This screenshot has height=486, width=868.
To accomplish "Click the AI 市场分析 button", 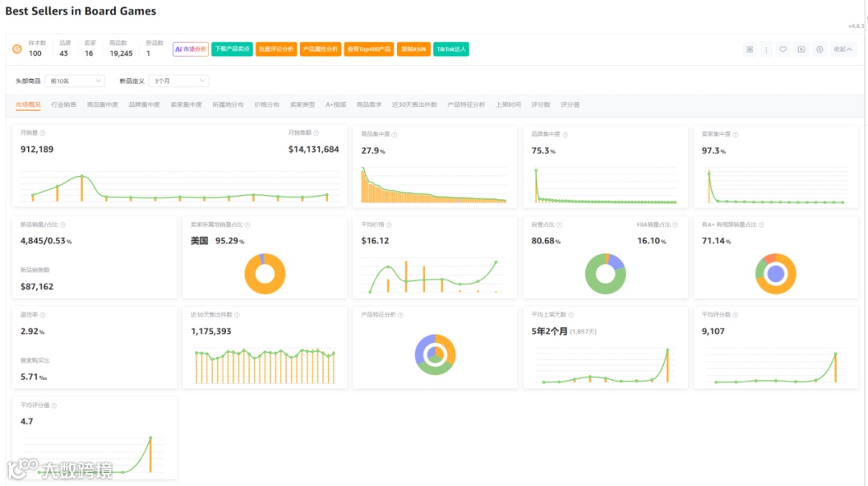I will point(190,49).
